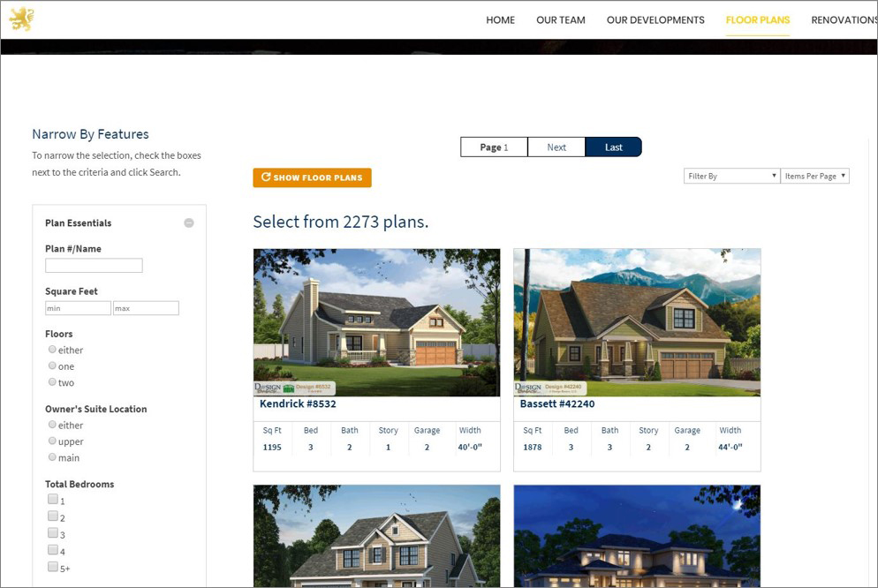Select Owner's Suite 'either' radio button

click(52, 424)
